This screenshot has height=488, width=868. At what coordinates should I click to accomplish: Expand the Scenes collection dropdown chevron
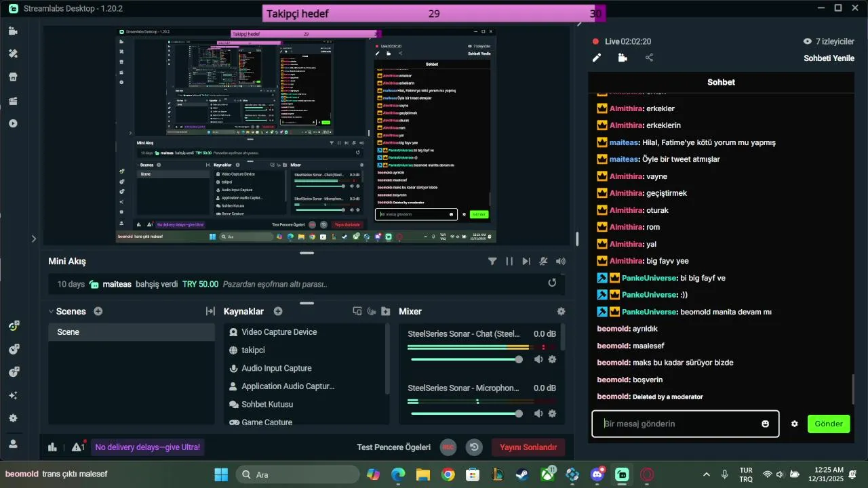[x=51, y=311]
